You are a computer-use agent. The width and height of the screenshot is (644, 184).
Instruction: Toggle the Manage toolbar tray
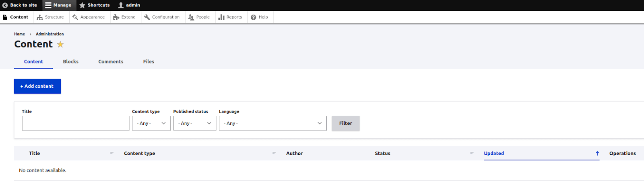click(x=58, y=5)
